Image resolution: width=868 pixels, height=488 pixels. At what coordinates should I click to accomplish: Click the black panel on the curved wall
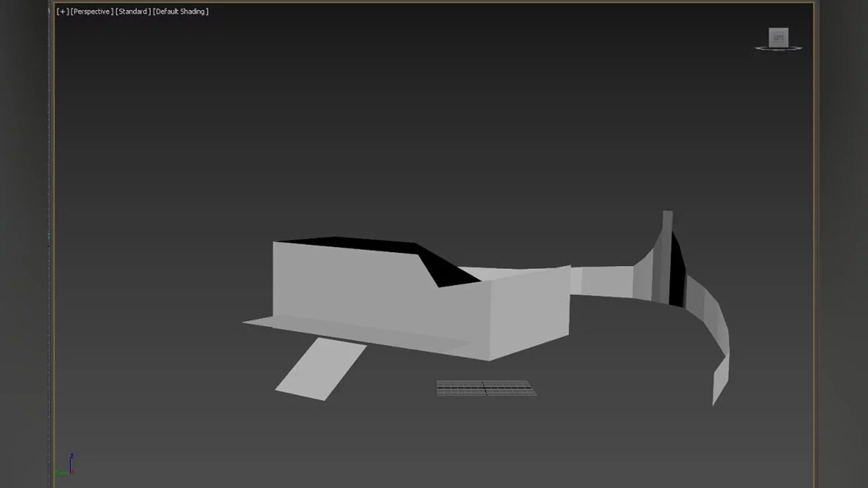pyautogui.click(x=676, y=275)
